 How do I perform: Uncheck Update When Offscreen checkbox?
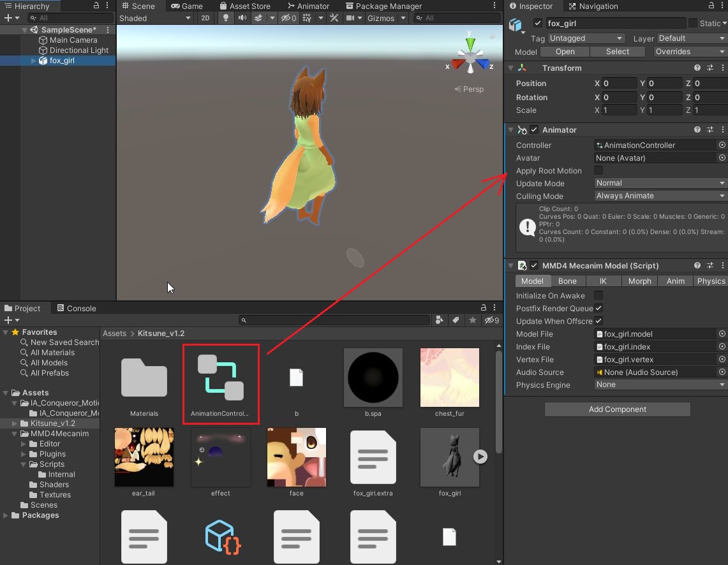[598, 321]
